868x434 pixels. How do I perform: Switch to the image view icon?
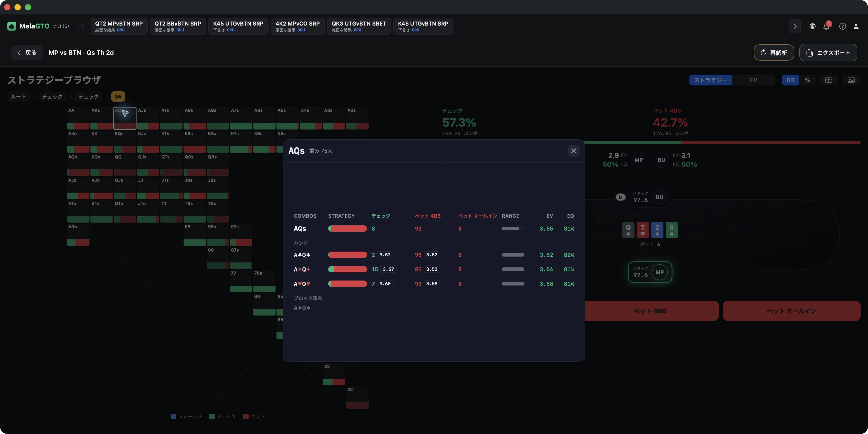pos(851,80)
